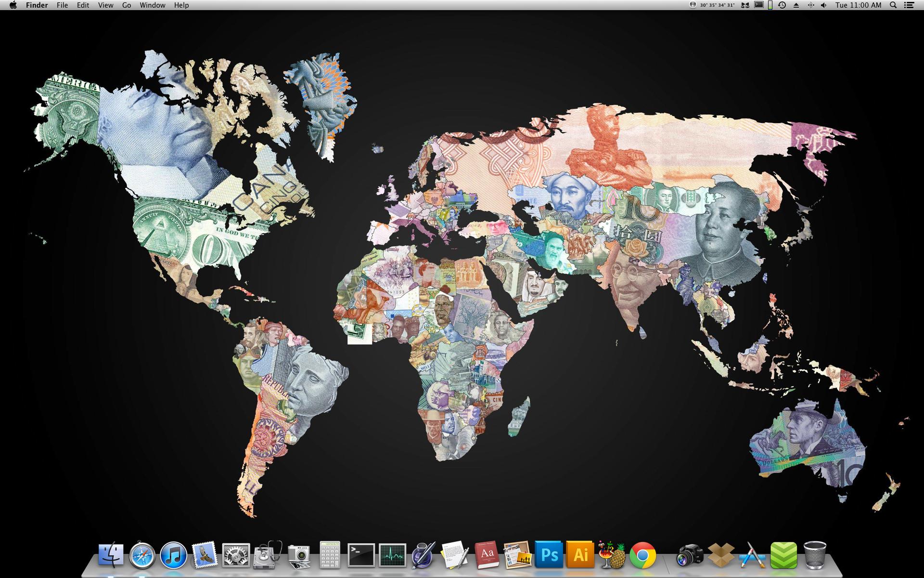Open Activity Monitor from the dock
The width and height of the screenshot is (924, 578).
[392, 555]
